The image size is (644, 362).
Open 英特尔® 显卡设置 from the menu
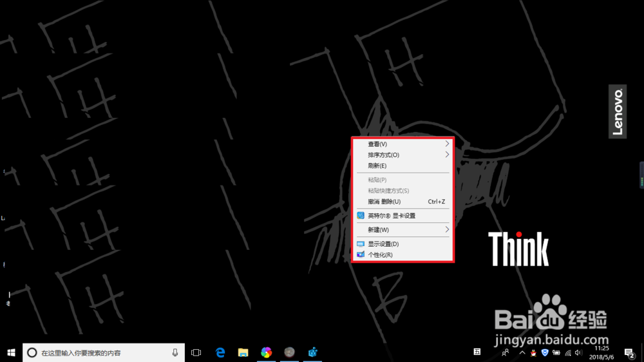(402, 215)
